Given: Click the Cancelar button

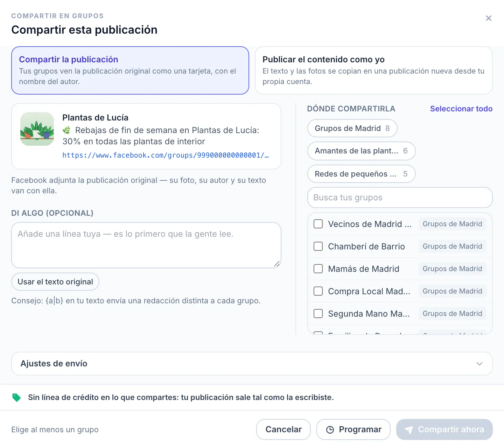Looking at the screenshot, I should pyautogui.click(x=283, y=429).
